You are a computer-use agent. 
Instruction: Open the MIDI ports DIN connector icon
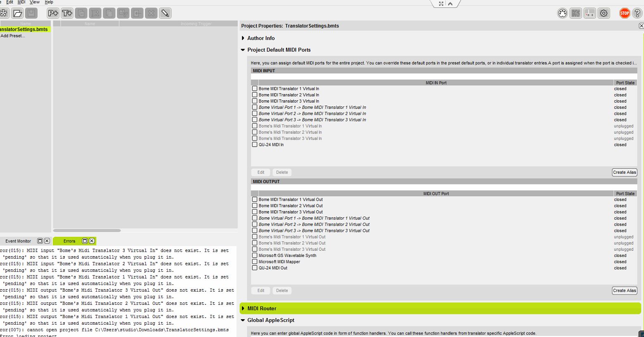(562, 13)
